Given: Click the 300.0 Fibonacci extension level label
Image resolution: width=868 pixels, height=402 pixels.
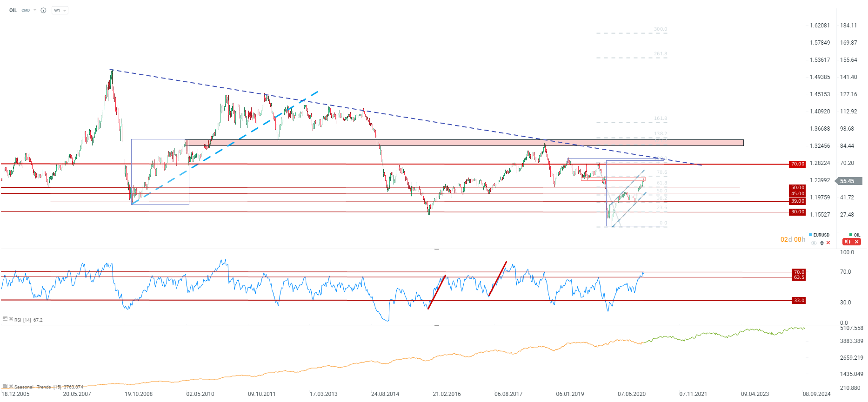Looking at the screenshot, I should click(x=661, y=29).
